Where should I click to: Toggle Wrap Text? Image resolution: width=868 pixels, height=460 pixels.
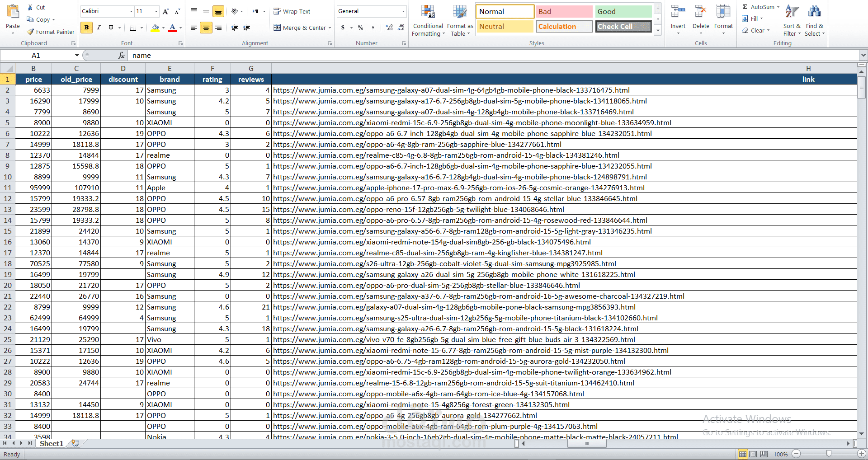[292, 11]
